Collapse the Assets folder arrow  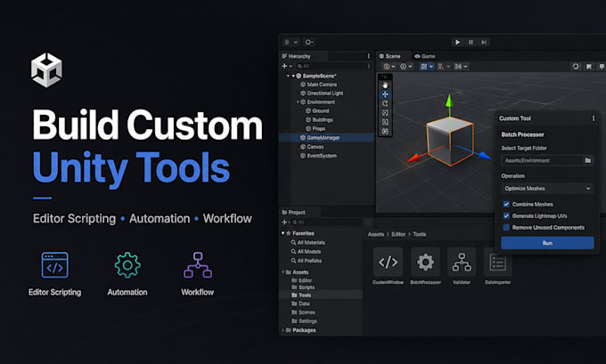(x=283, y=272)
